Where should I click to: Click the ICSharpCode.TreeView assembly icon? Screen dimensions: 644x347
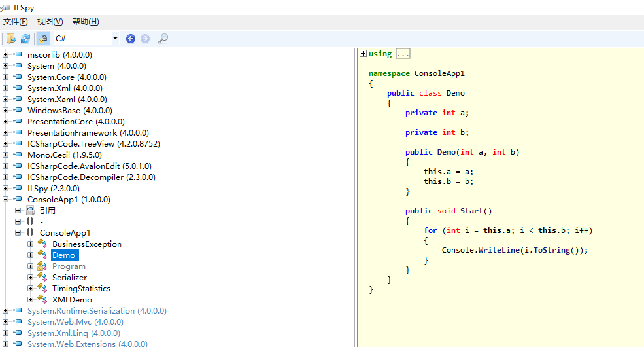[x=18, y=143]
